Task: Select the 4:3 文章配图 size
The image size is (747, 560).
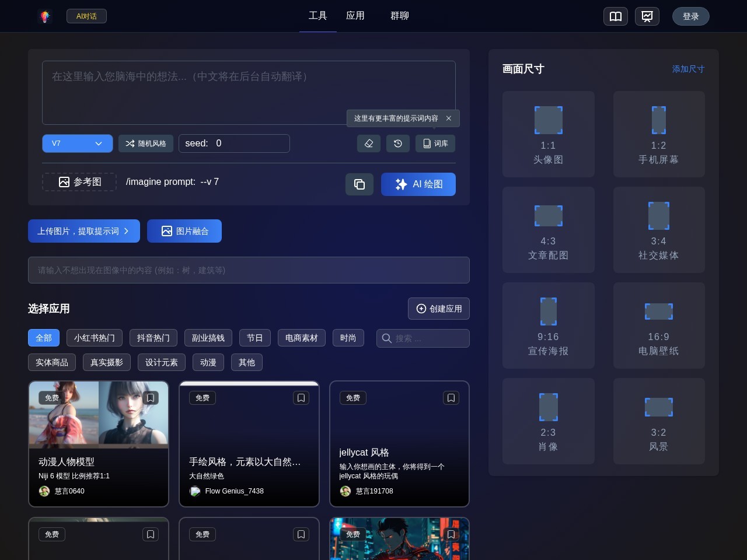Action: coord(549,230)
